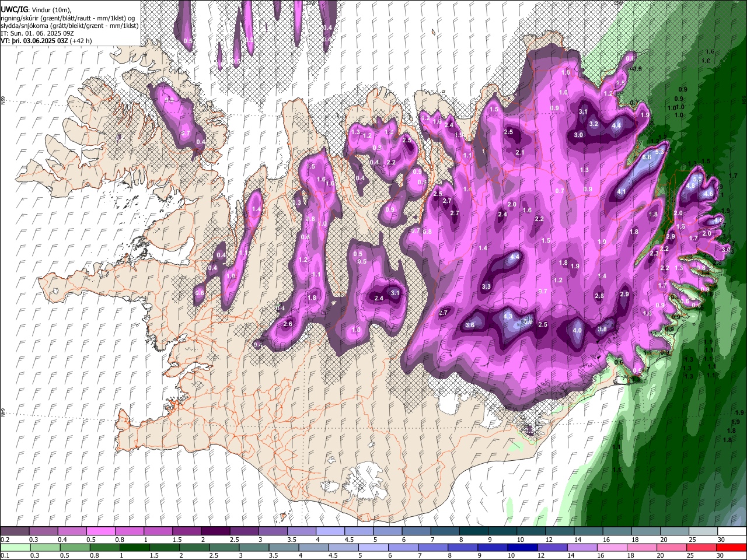Click the bright pink snow swatch at 0.5
The height and width of the screenshot is (560, 747).
coord(100,531)
